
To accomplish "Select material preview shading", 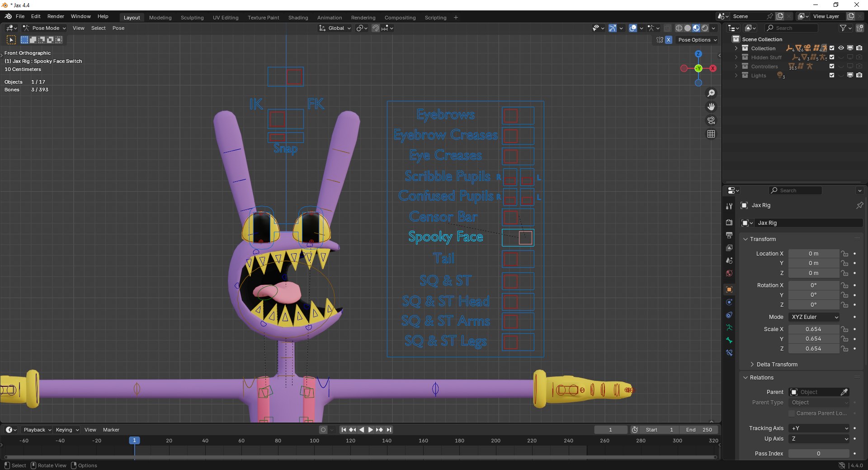I will tap(696, 28).
